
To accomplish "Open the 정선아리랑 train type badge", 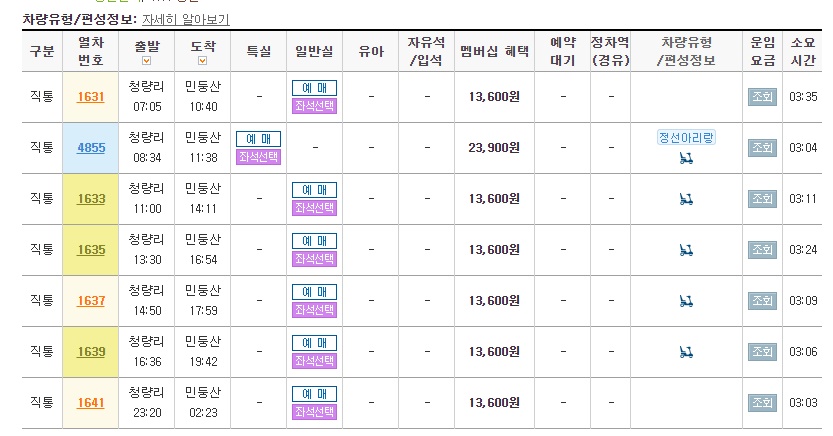I will 686,138.
